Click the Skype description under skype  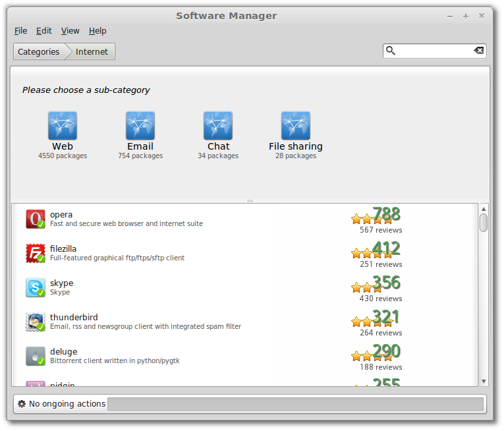tap(60, 293)
